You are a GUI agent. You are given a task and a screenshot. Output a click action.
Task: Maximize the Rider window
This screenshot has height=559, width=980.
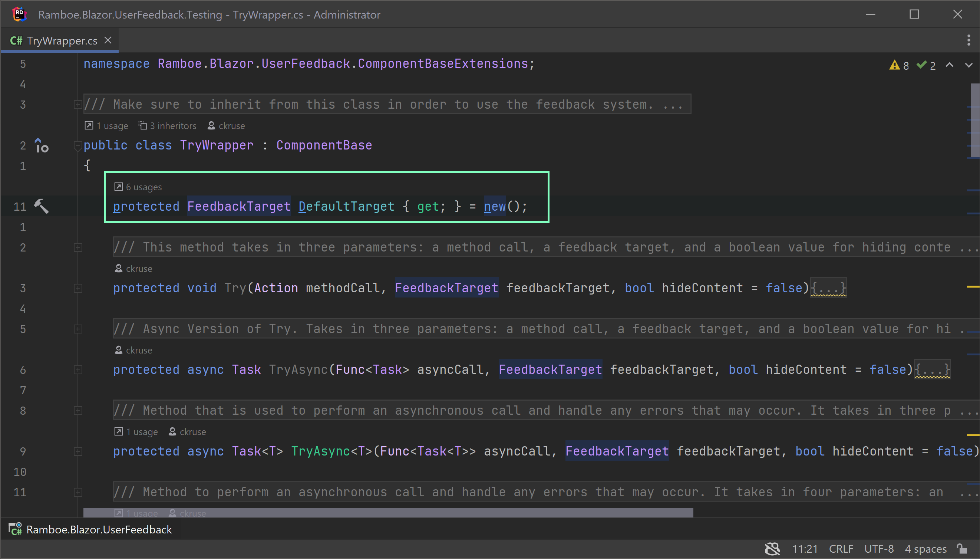pyautogui.click(x=914, y=14)
